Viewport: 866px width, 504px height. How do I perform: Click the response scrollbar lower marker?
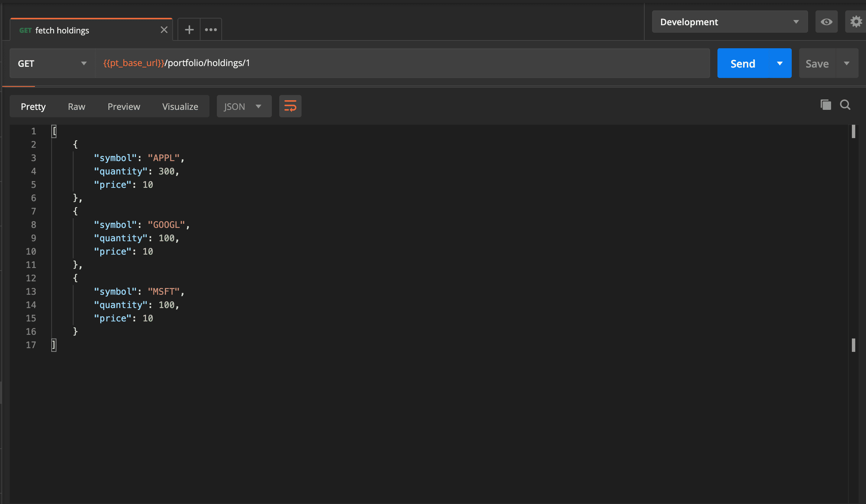click(x=853, y=345)
